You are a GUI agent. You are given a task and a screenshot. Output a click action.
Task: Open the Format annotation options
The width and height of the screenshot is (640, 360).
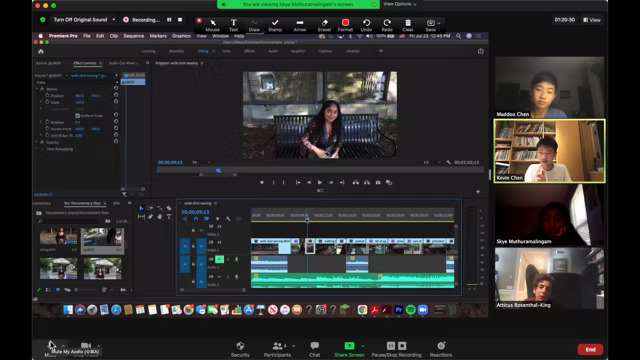point(345,25)
